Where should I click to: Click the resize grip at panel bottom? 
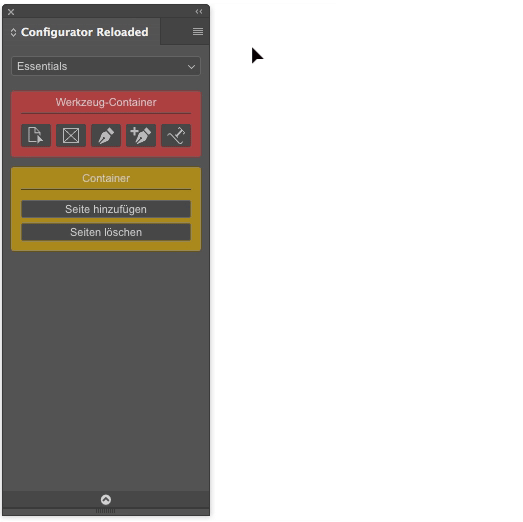point(105,511)
